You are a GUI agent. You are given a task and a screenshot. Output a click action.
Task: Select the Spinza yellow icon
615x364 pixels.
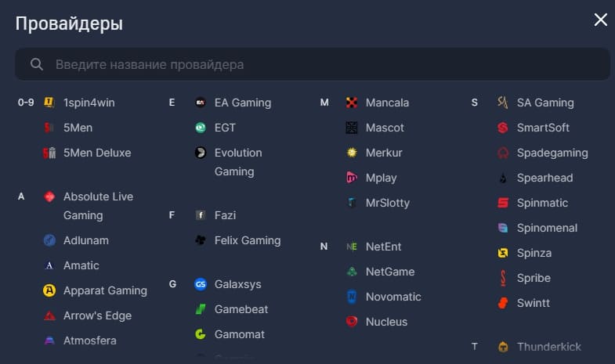(503, 253)
